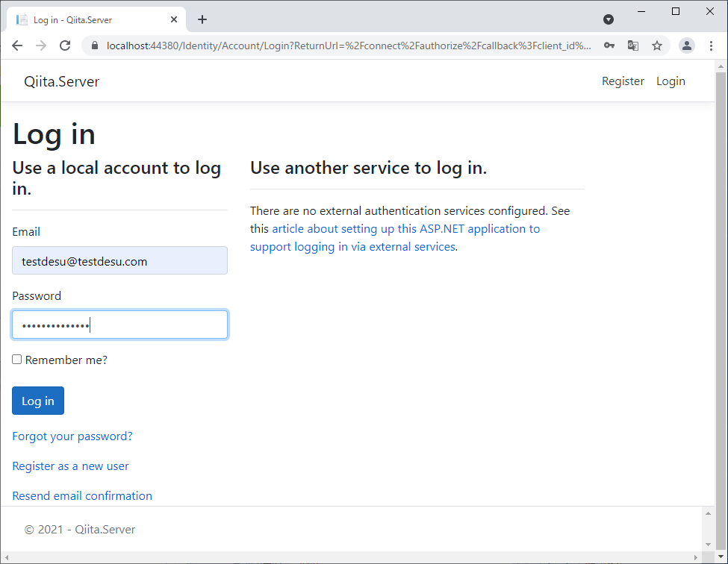Focus the Email input field
The height and width of the screenshot is (564, 728).
point(119,260)
